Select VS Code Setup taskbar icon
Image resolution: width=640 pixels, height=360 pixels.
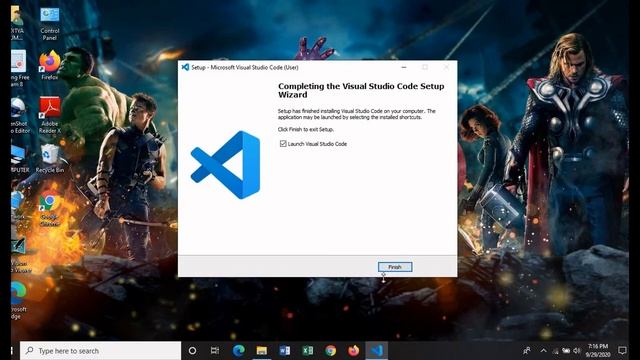[377, 351]
